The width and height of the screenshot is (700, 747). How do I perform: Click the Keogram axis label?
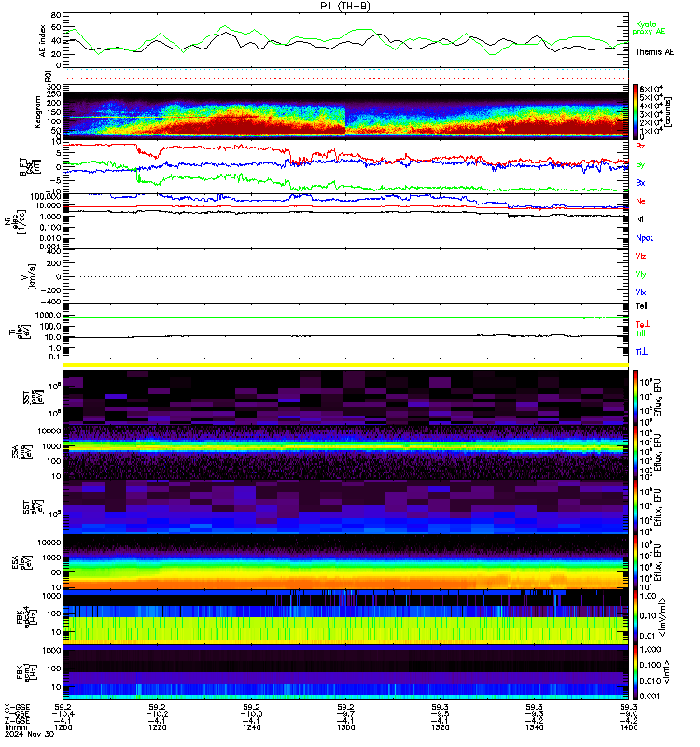[37, 111]
